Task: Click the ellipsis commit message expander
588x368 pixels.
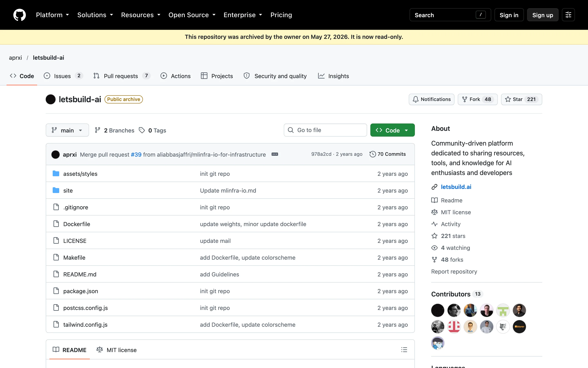Action: point(275,154)
